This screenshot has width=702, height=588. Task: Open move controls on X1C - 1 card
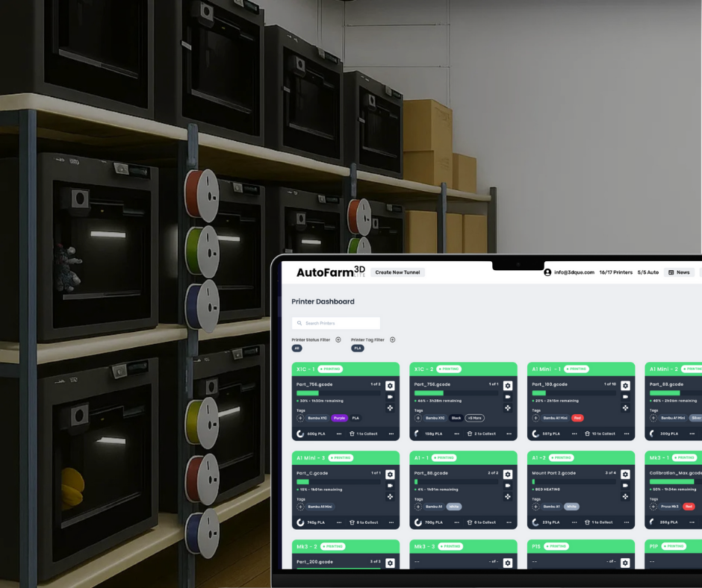[390, 407]
